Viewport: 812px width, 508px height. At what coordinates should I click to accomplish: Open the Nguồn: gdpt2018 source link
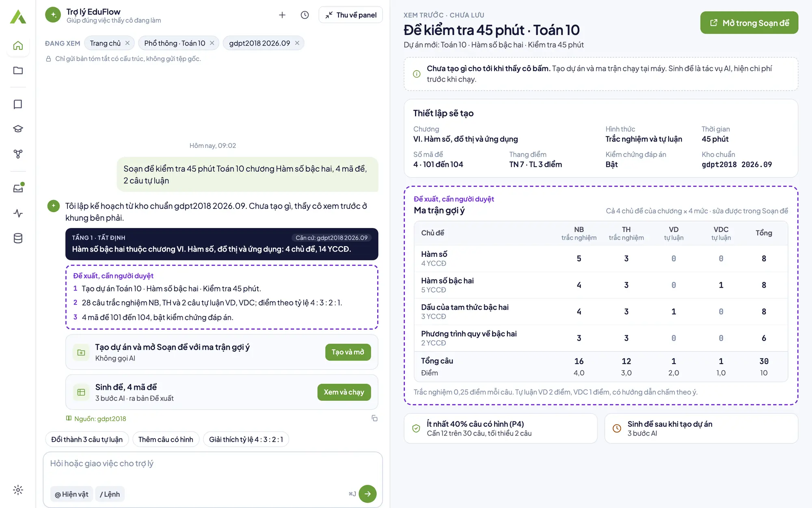96,419
